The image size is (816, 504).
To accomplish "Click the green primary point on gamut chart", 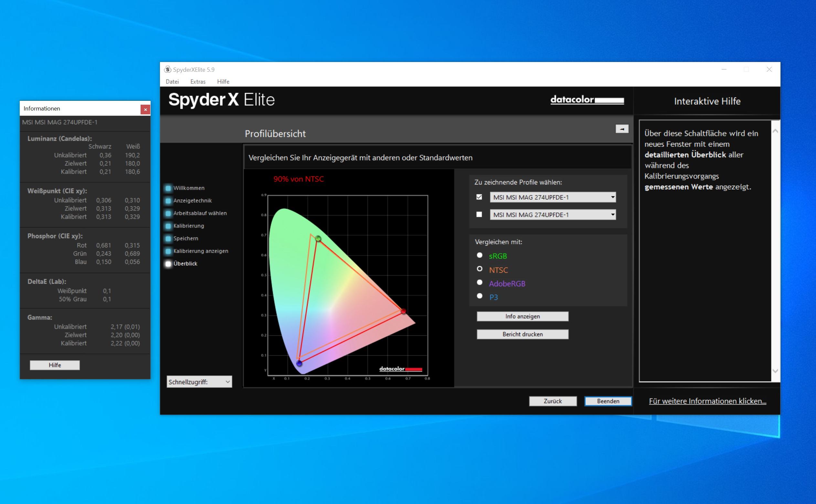I will (x=318, y=238).
